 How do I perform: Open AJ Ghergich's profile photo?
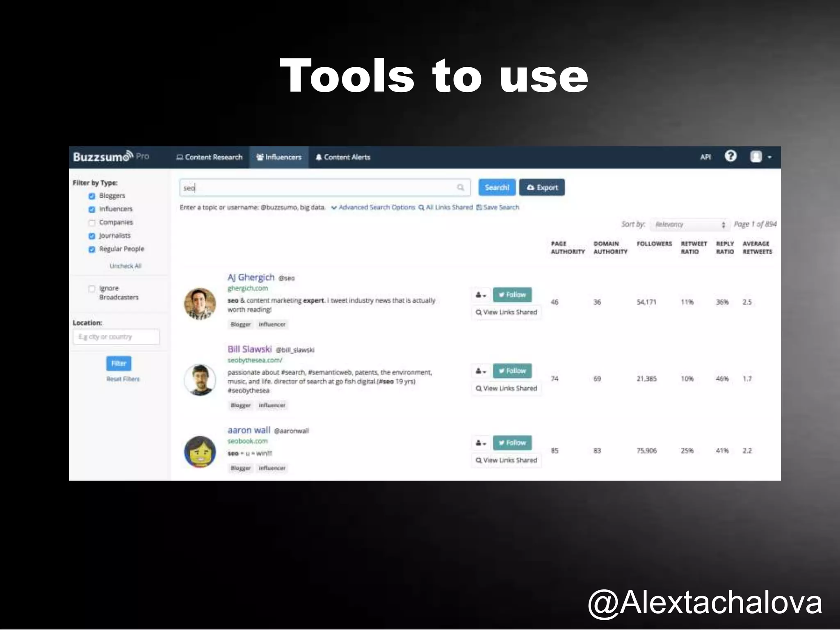pyautogui.click(x=200, y=304)
